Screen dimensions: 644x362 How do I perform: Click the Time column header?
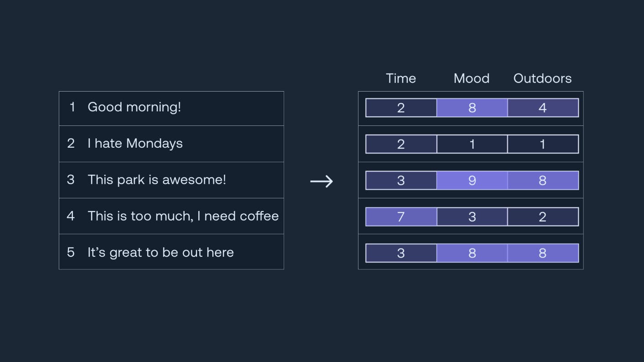click(x=401, y=78)
